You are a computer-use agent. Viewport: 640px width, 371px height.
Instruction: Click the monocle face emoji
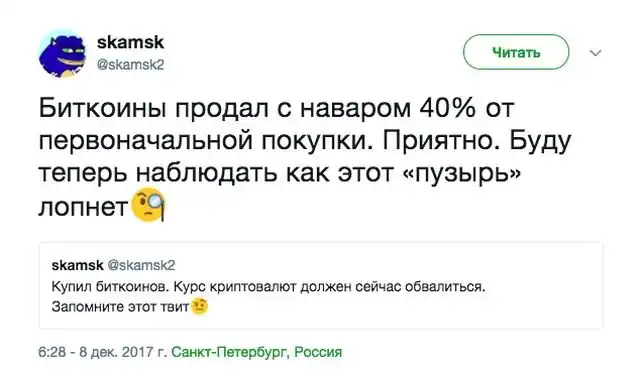tap(147, 205)
